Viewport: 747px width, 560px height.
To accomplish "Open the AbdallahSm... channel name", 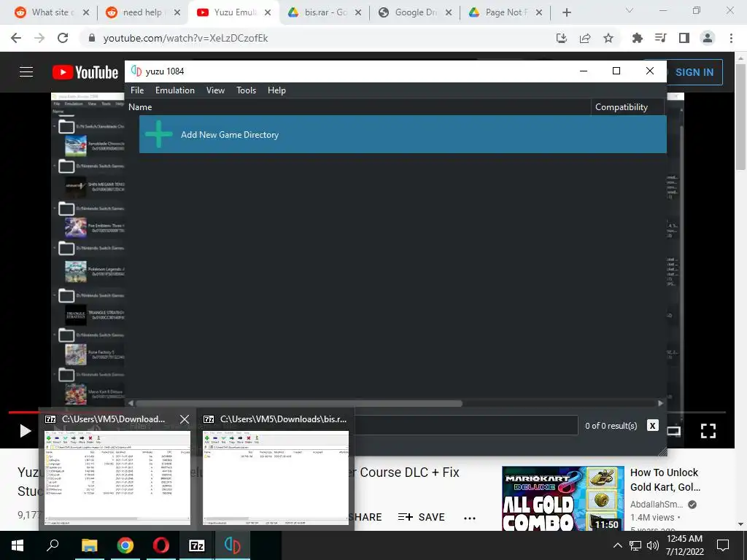I will coord(656,505).
